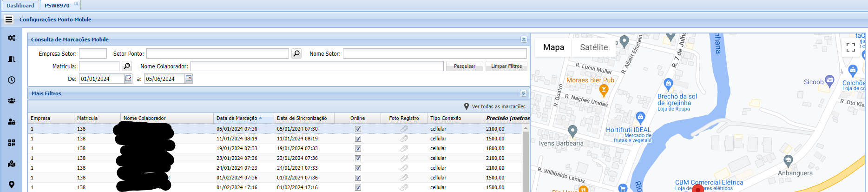Viewport: 868px width, 192px height.
Task: Collapse the Consulta de Marcações Mobile panel
Action: (523, 40)
